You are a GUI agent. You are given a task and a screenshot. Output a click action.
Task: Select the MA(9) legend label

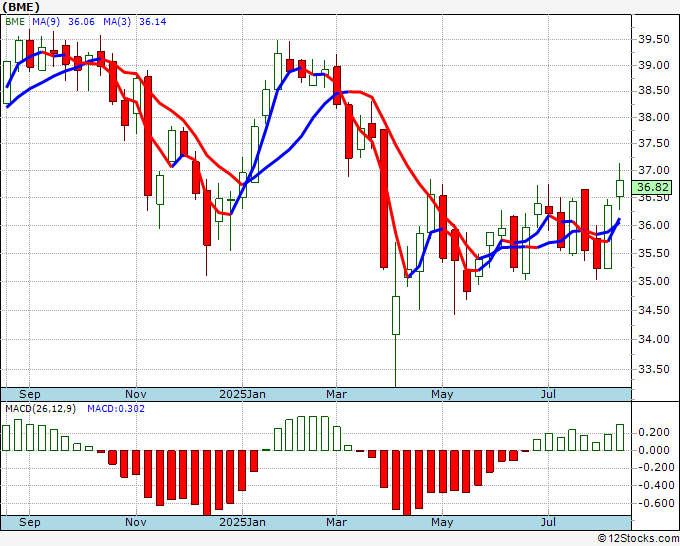[x=46, y=22]
